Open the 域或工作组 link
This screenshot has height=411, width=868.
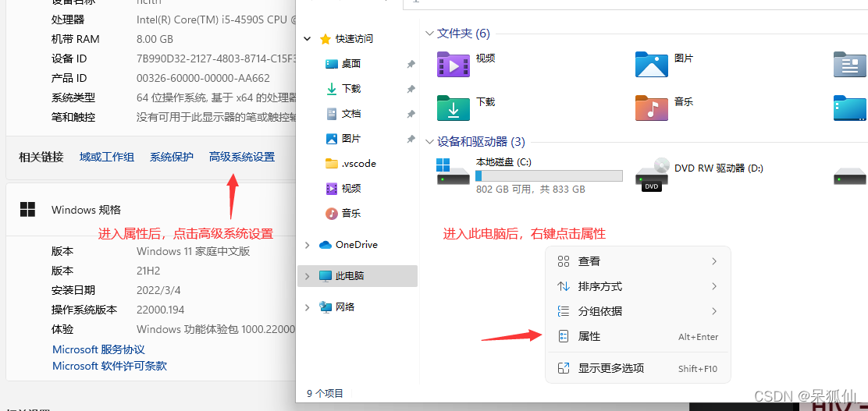coord(107,157)
